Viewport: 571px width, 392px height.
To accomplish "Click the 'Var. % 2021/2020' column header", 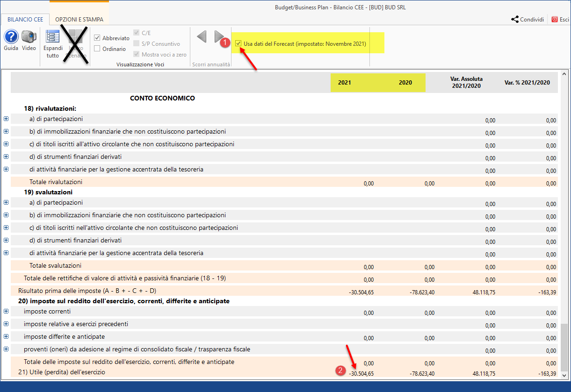I will pyautogui.click(x=527, y=83).
